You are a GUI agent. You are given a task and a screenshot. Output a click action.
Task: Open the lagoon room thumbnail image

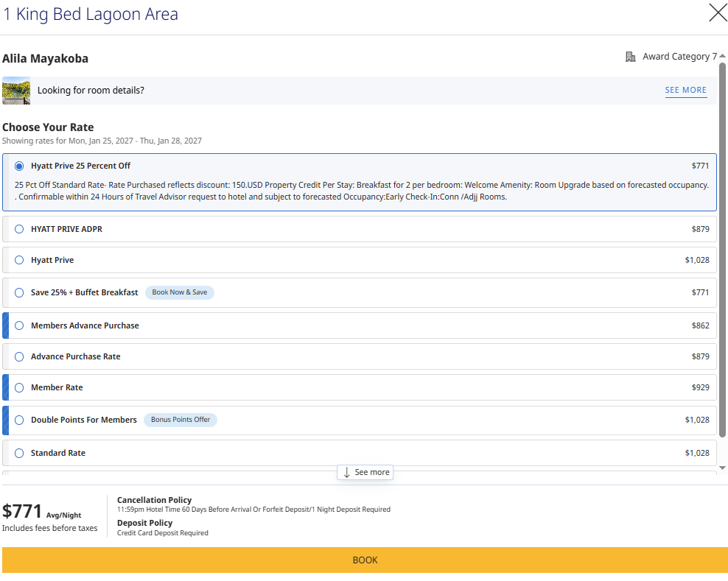(16, 91)
